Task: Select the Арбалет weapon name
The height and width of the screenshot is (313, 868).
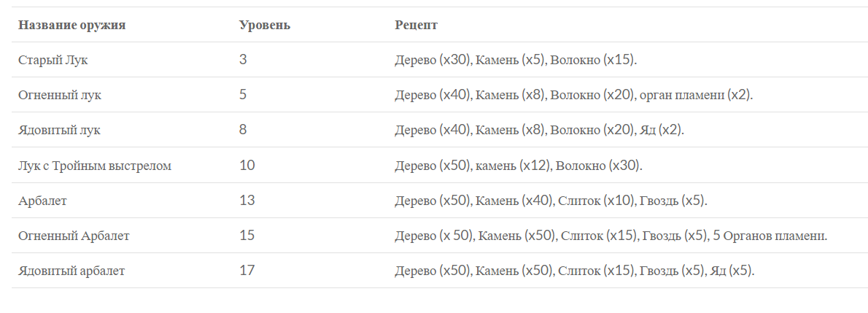Action: (x=42, y=201)
